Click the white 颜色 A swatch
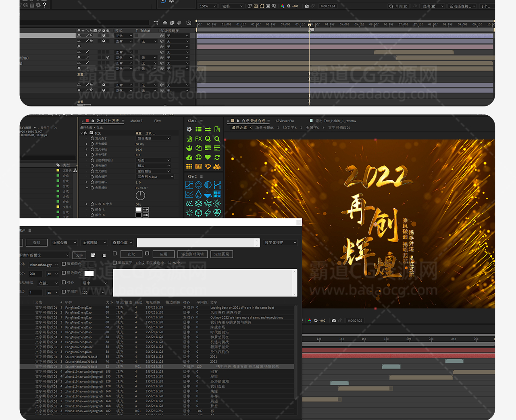The height and width of the screenshot is (420, 516). [x=139, y=210]
